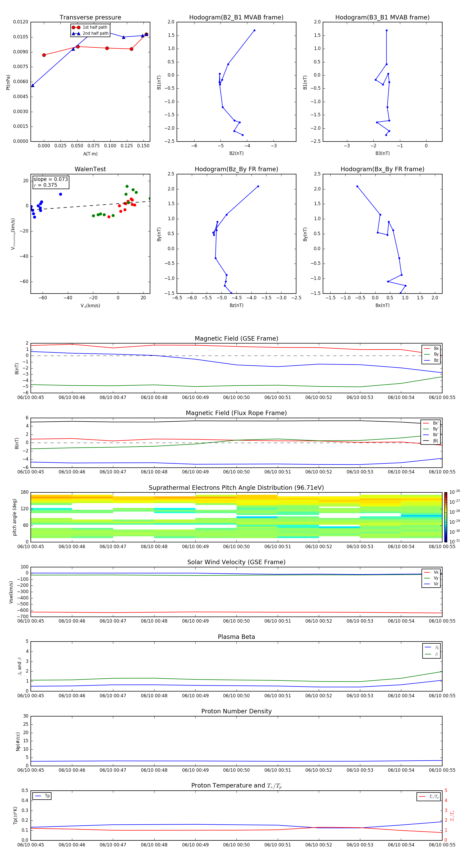The image size is (473, 868).
Task: Click the Tp legend entry
Action: [x=42, y=796]
